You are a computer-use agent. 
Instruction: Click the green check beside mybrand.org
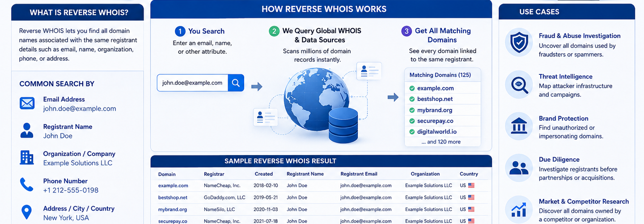tap(412, 110)
